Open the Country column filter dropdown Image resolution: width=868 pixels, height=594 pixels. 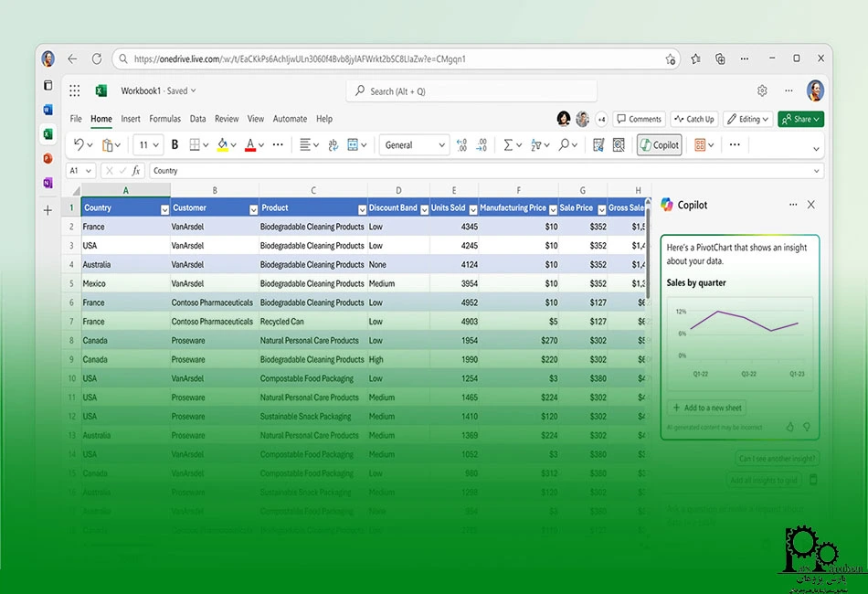164,208
